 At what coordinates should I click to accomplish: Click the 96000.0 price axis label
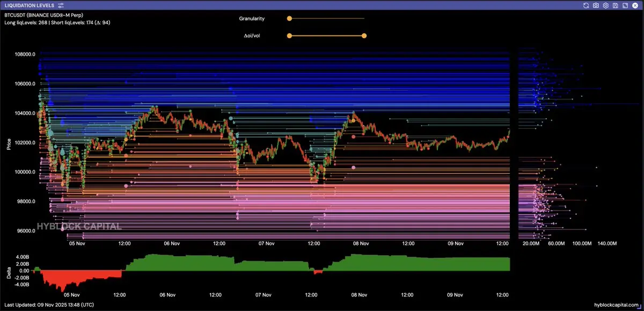pyautogui.click(x=26, y=231)
